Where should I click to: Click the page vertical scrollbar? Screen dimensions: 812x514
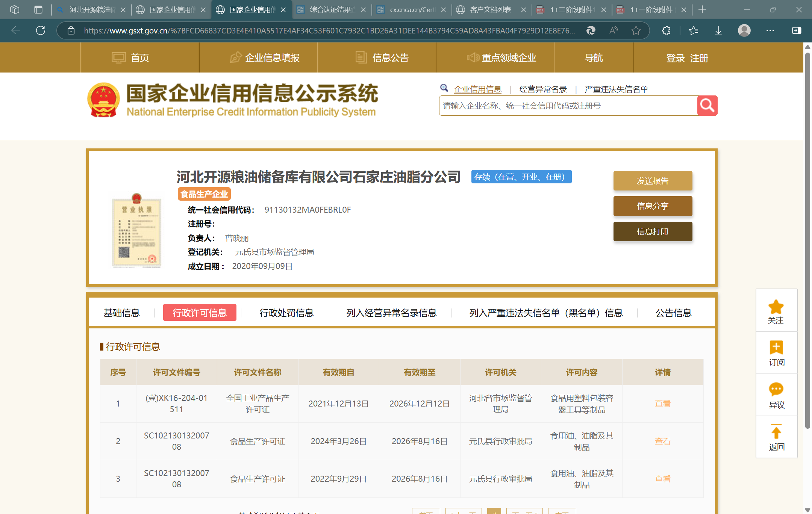pos(807,240)
